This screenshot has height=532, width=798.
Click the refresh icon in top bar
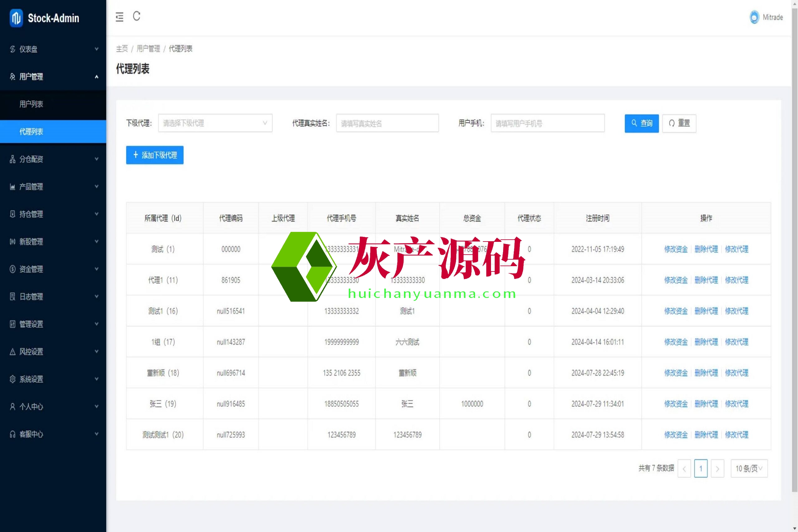[137, 16]
